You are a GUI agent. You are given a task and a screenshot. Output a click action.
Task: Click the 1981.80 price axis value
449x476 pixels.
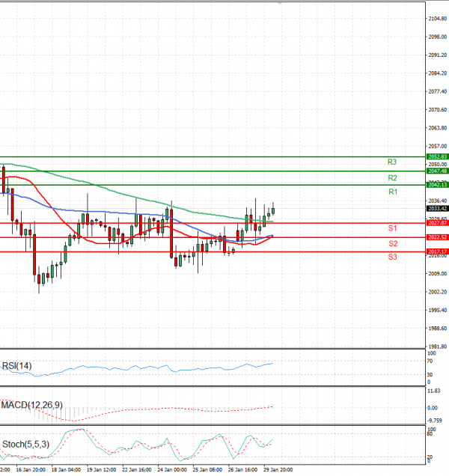(x=438, y=347)
